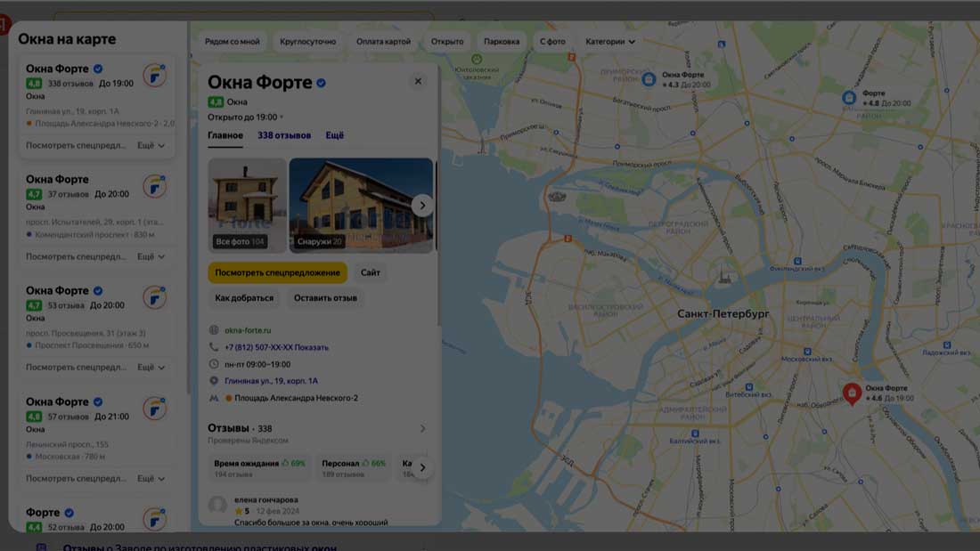Screen dimensions: 980x551
Task: Switch to the Главное tab
Action: pos(225,135)
